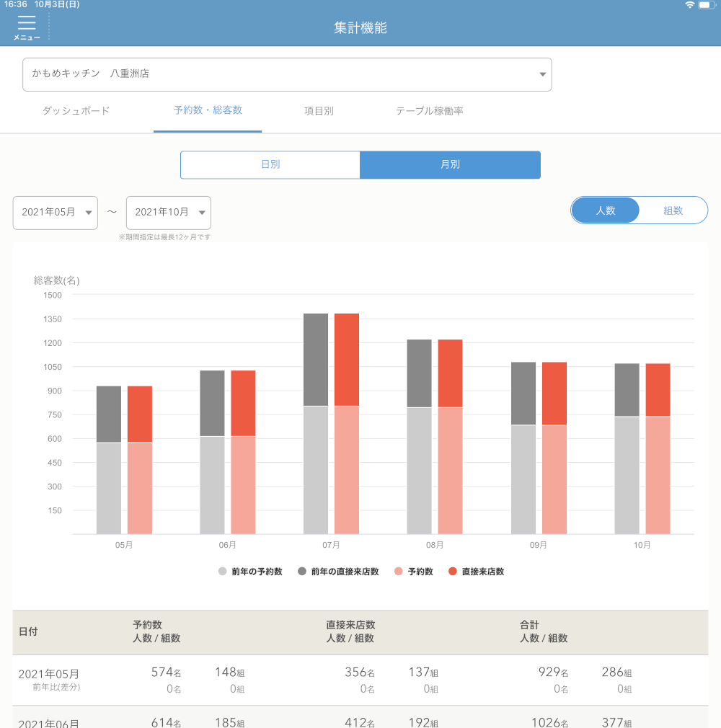Click the red 直接来店数 legend dot

(x=452, y=572)
